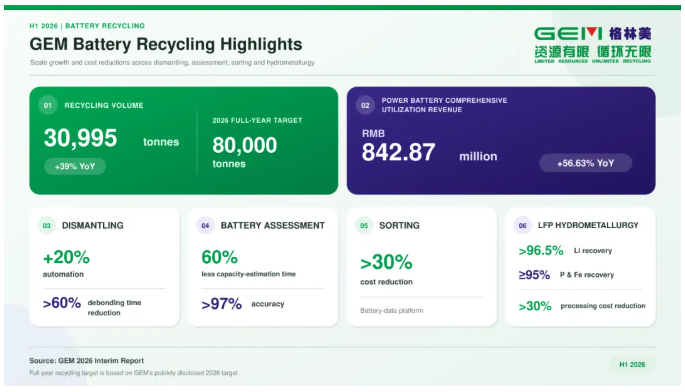The height and width of the screenshot is (392, 685).
Task: Click the debonding time reduction label
Action: coord(114,308)
